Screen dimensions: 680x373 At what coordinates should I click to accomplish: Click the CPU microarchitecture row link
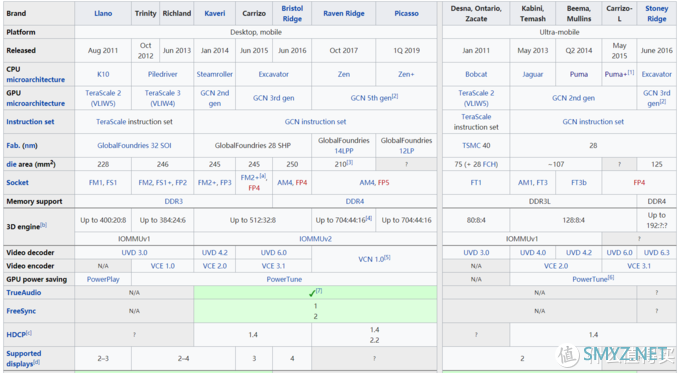coord(36,80)
